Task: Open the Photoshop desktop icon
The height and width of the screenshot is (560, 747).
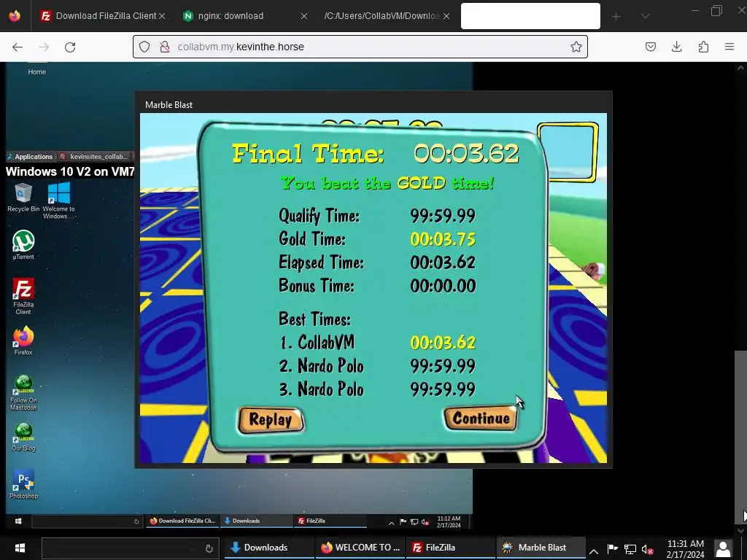Action: (23, 485)
